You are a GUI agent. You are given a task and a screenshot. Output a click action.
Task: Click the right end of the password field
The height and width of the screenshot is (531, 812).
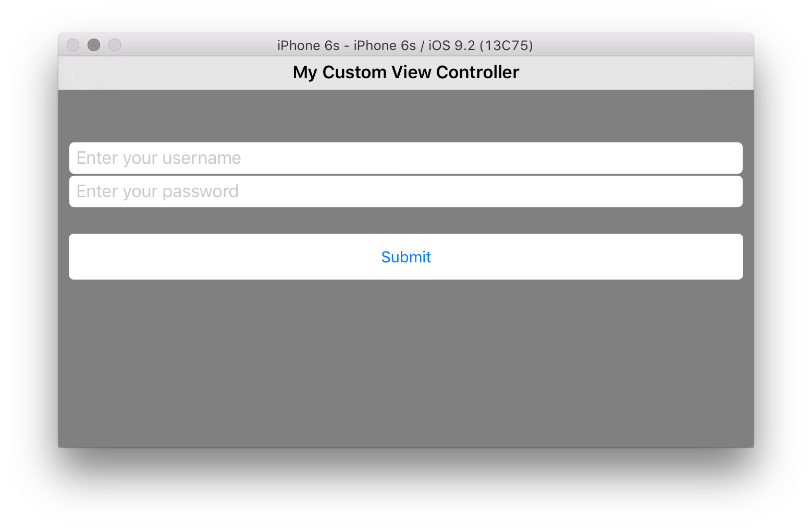coord(719,191)
